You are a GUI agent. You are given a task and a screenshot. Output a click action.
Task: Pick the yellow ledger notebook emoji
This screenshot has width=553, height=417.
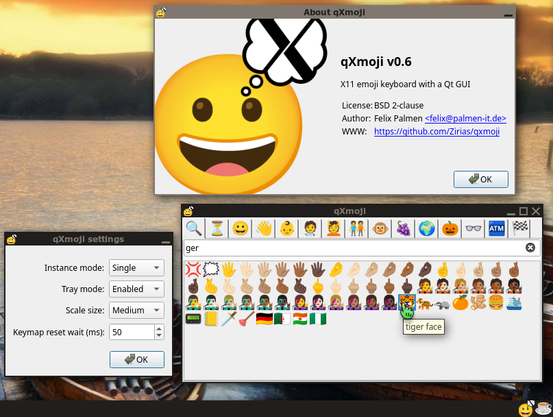211,319
